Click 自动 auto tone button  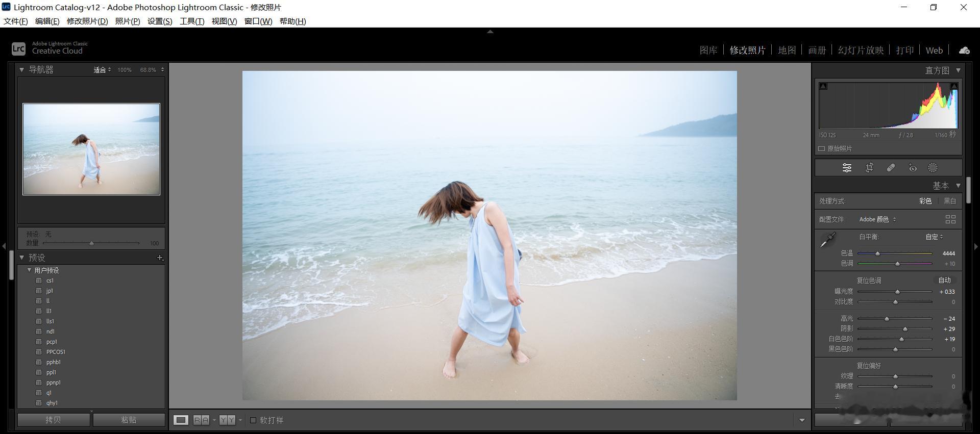[x=944, y=280]
